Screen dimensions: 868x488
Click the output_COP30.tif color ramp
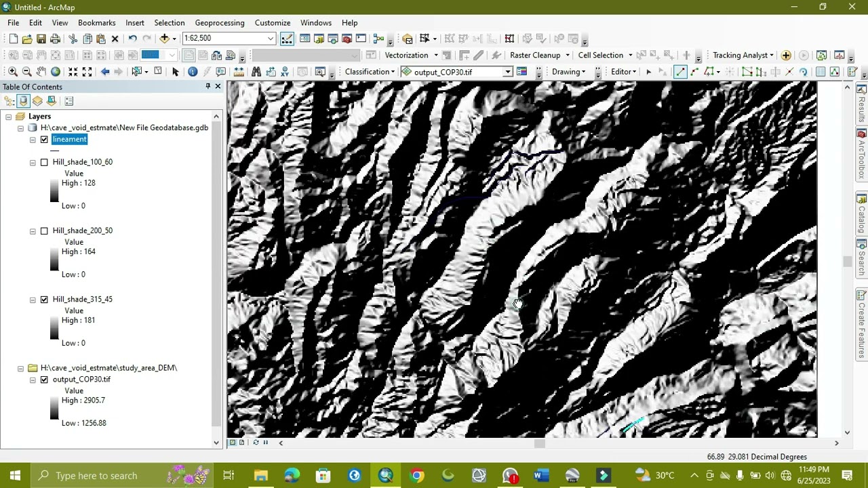pyautogui.click(x=54, y=408)
